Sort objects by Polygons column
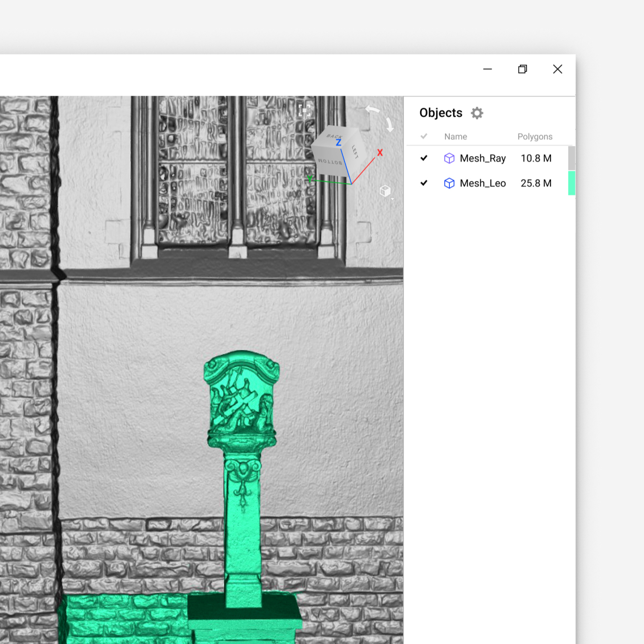The width and height of the screenshot is (644, 644). (535, 136)
